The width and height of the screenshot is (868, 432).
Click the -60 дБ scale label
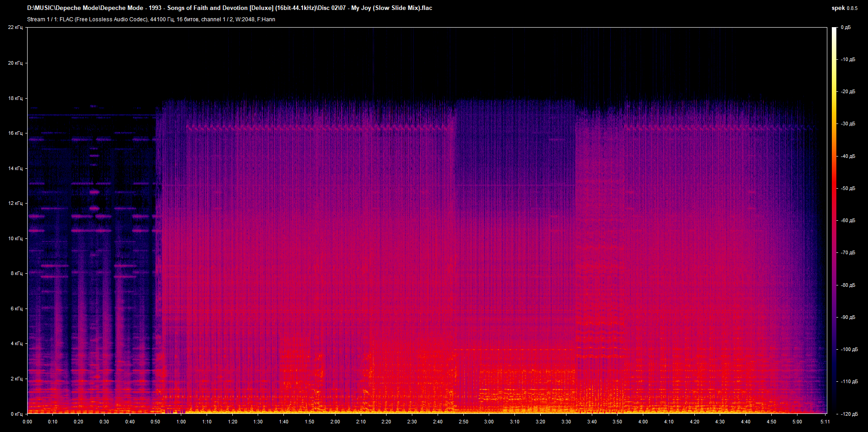pos(848,221)
